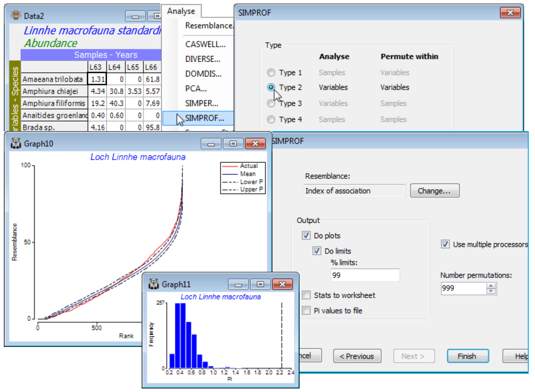Maximize the Graph11 window

(x=260, y=284)
